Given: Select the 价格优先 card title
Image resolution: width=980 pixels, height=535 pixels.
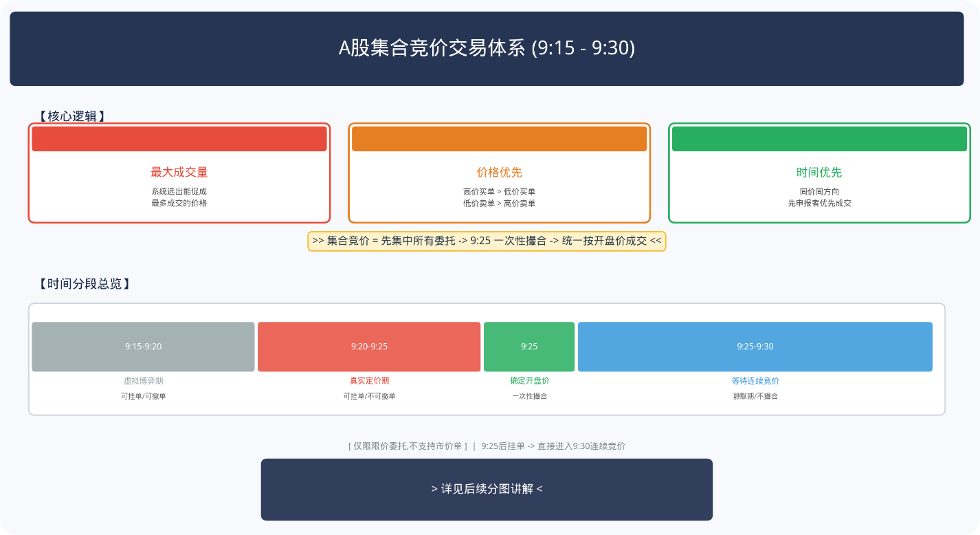Looking at the screenshot, I should [x=500, y=173].
